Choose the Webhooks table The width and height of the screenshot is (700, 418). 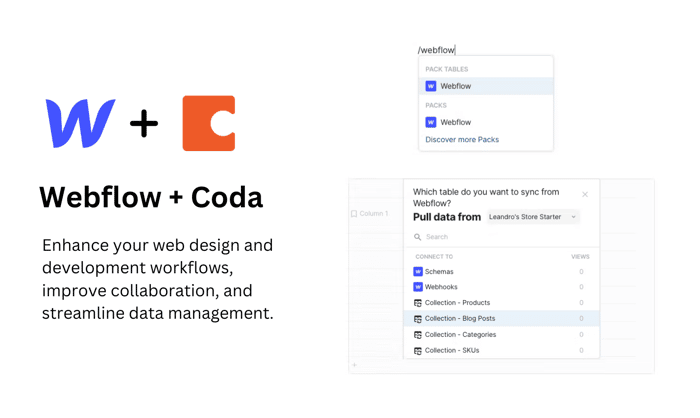tap(501, 287)
